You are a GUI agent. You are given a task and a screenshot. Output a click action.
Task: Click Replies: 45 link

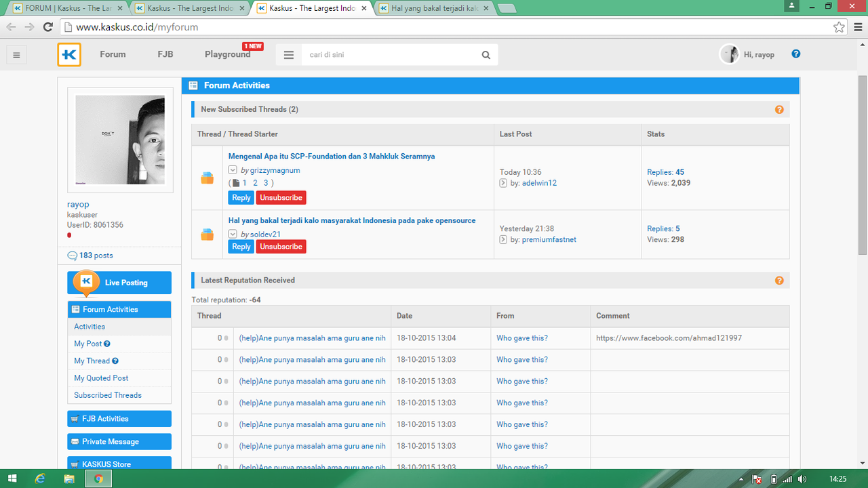[665, 172]
